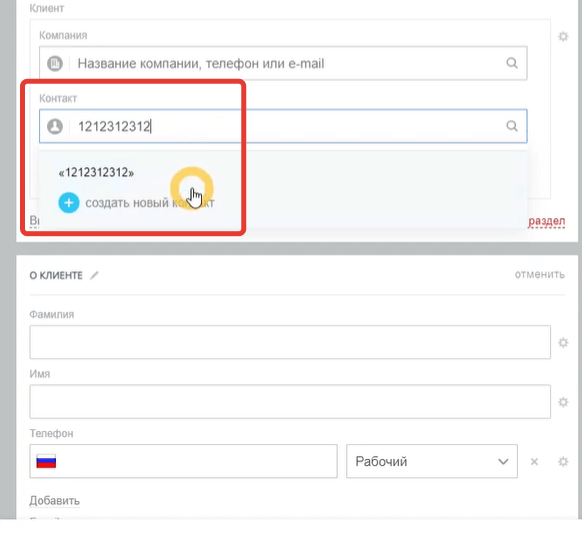
Task: Click the search magnifier in the Компания field
Action: click(x=512, y=63)
